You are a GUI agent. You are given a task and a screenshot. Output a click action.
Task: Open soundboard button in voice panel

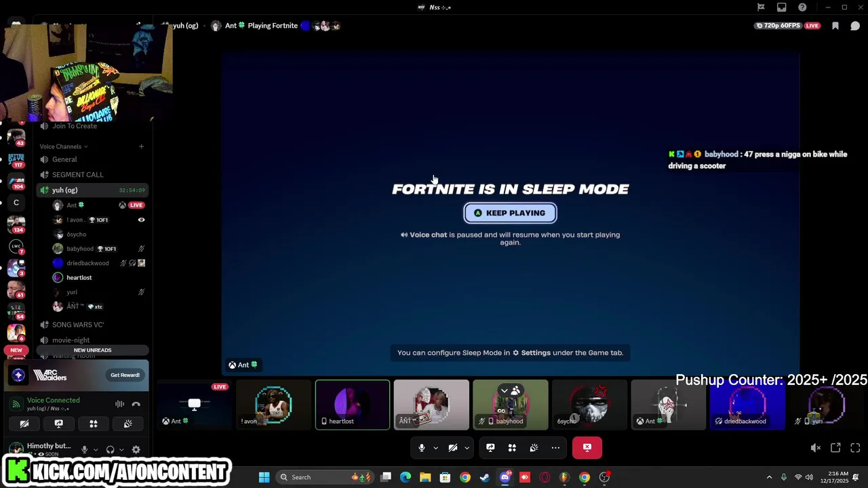(127, 424)
